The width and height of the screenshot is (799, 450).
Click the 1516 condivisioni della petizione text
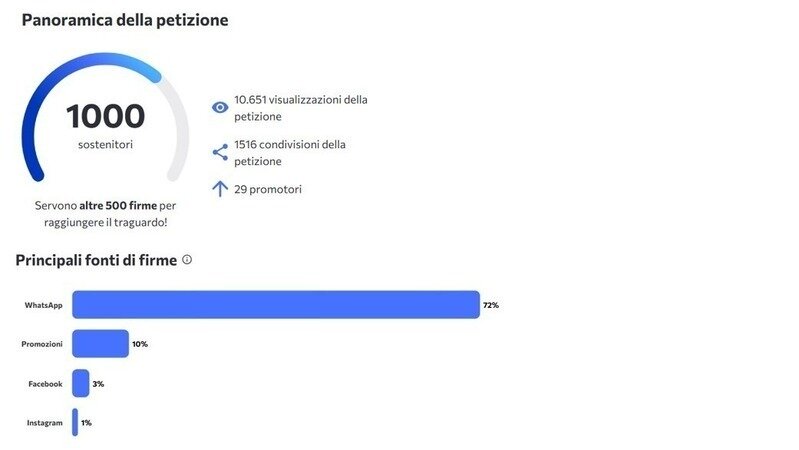click(x=289, y=152)
